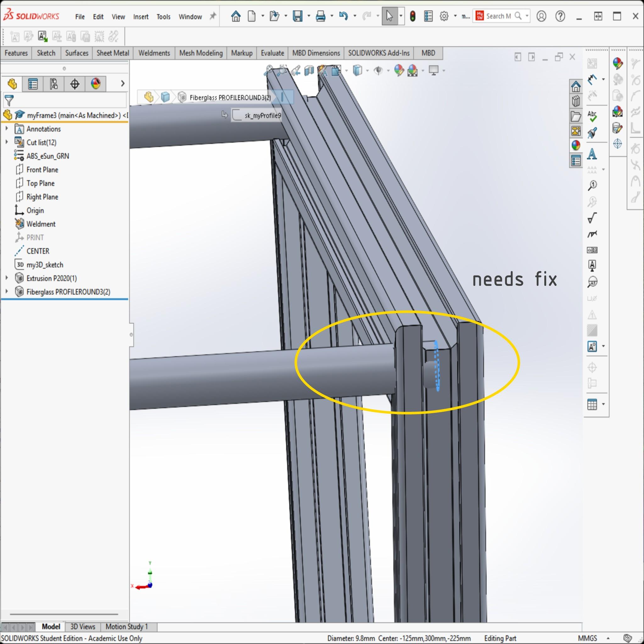Click the Balloon annotation icon
This screenshot has height=644, width=644.
tap(592, 185)
